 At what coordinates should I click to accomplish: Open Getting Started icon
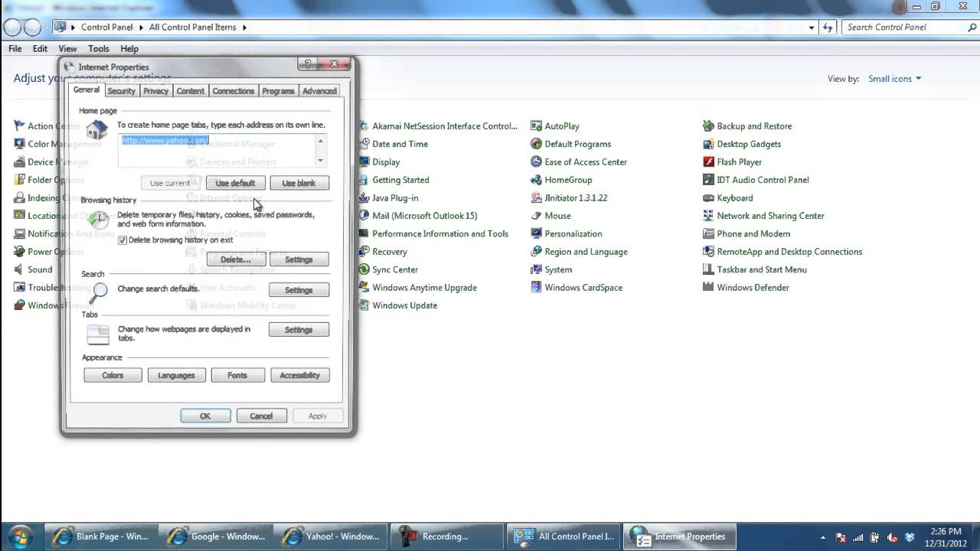click(394, 180)
